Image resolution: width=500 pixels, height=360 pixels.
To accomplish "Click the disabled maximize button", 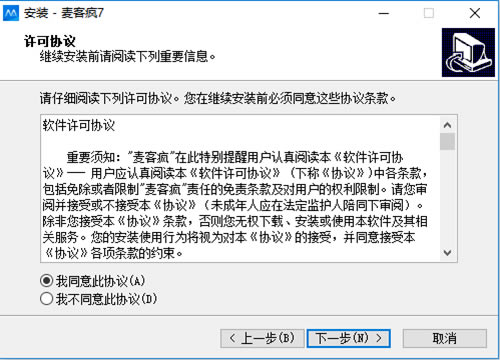I will coord(429,13).
